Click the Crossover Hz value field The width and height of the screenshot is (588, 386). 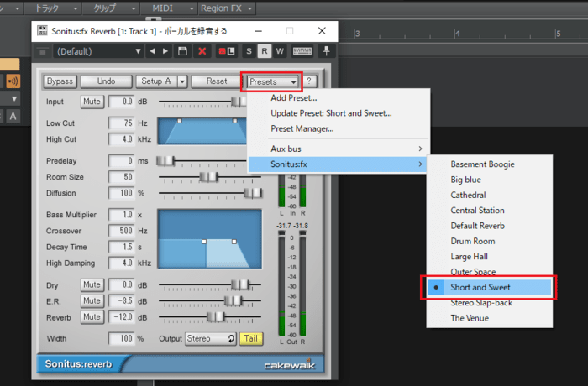tap(122, 231)
